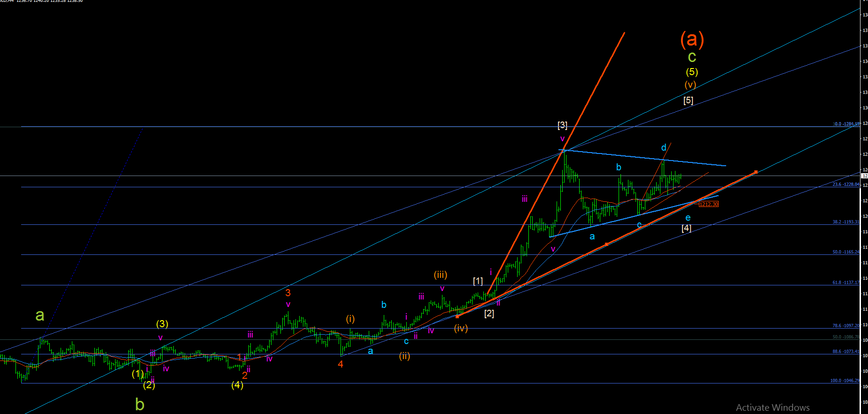Click the large green c label under (a)

click(x=692, y=57)
